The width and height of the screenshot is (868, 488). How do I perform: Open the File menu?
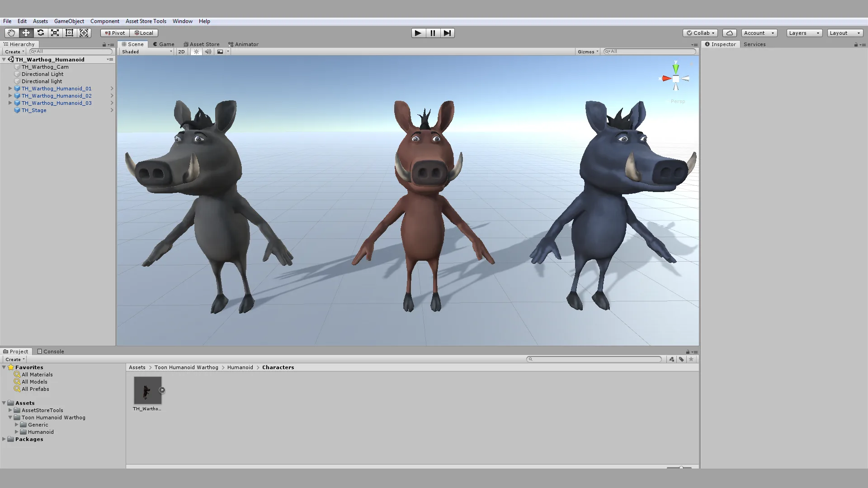(x=7, y=21)
